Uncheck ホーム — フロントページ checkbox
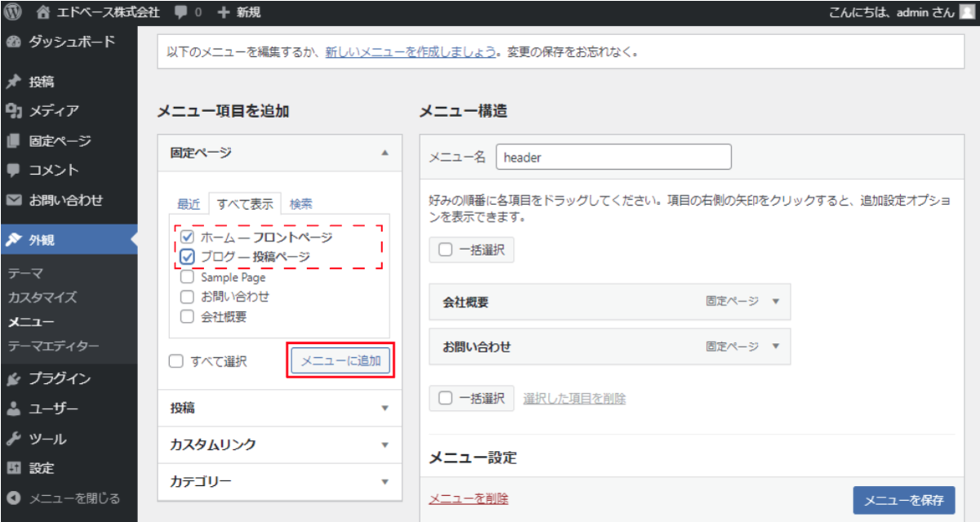 [187, 238]
